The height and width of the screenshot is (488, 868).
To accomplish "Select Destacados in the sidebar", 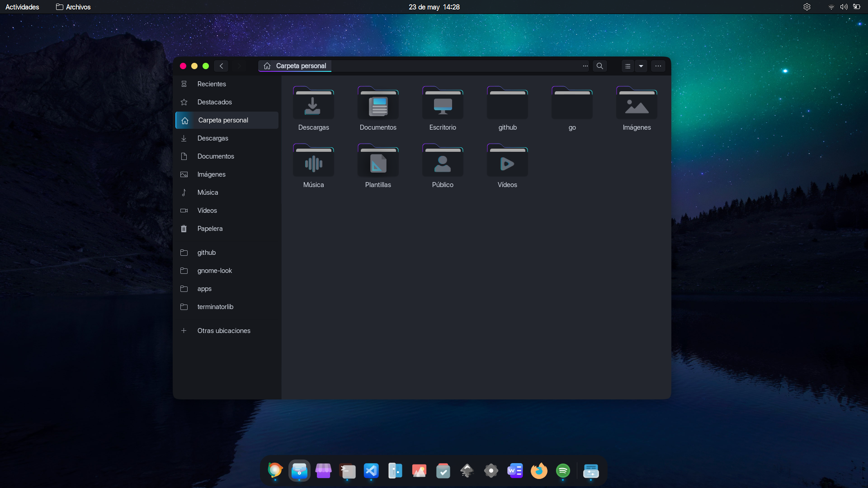I will (227, 102).
